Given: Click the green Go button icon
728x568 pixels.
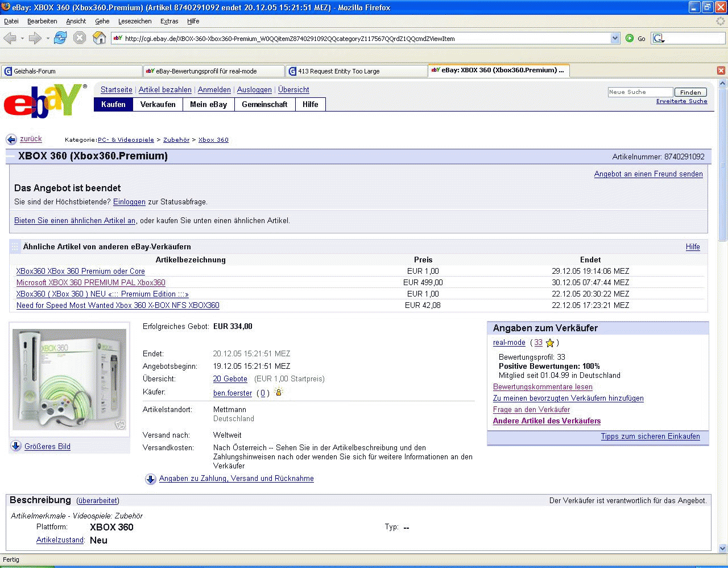Looking at the screenshot, I should click(x=630, y=38).
